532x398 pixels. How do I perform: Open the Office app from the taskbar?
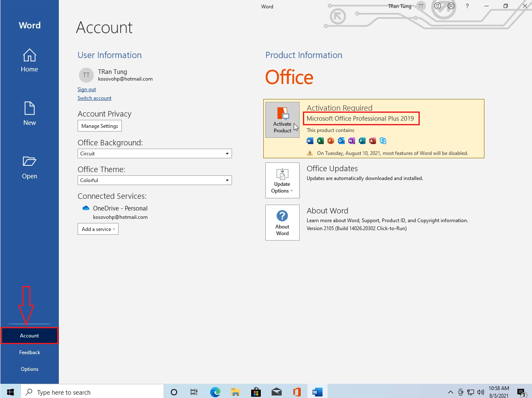tap(297, 392)
